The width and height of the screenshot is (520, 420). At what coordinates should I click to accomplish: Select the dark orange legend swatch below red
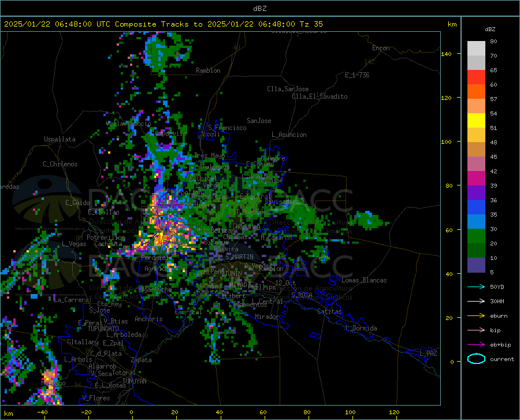(476, 92)
